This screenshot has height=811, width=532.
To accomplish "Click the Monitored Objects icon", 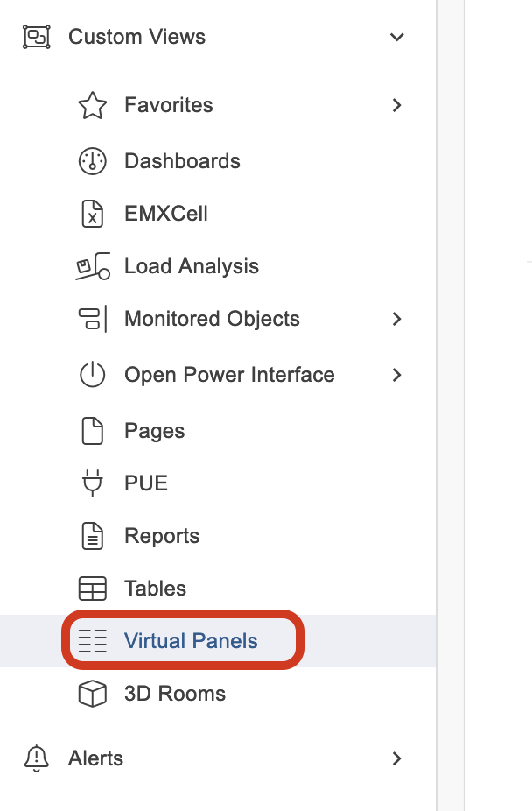I will (x=92, y=319).
